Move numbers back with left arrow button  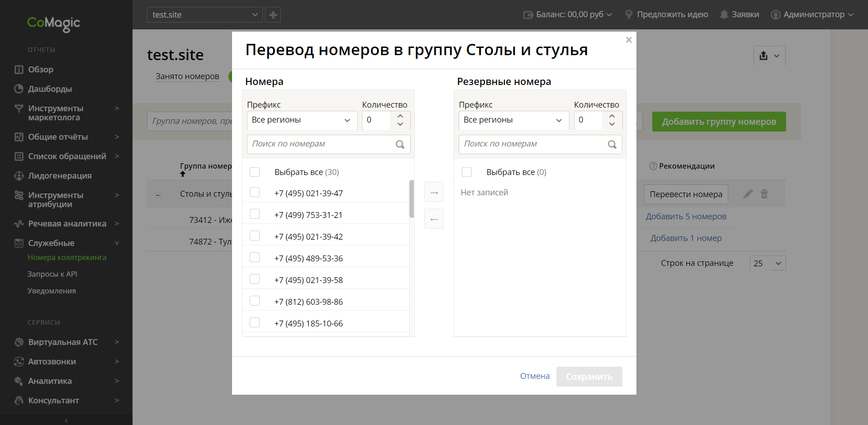pyautogui.click(x=434, y=219)
